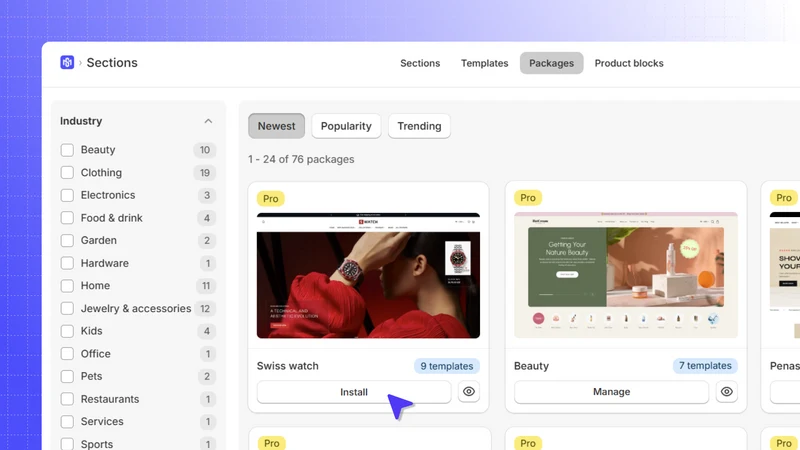800x450 pixels.
Task: Select the Restaurants checkbox
Action: tap(67, 399)
